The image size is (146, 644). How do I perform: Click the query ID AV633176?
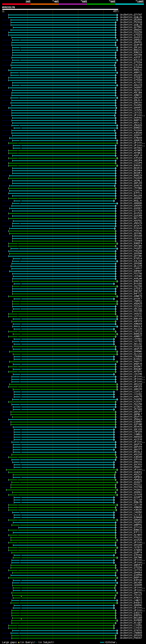click(x=8, y=8)
